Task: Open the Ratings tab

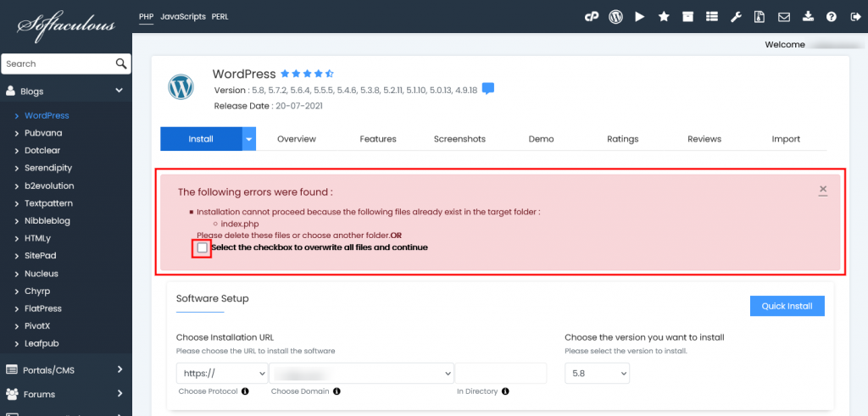Action: (x=623, y=139)
